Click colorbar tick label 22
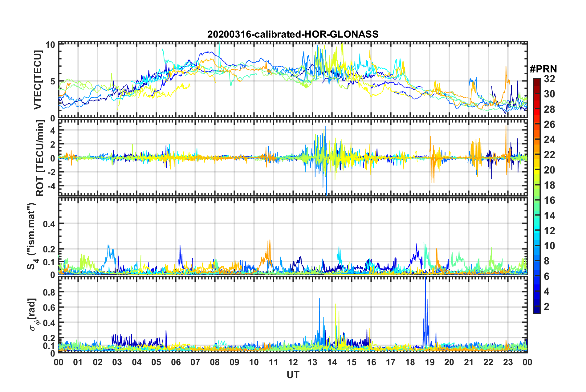 coord(549,155)
